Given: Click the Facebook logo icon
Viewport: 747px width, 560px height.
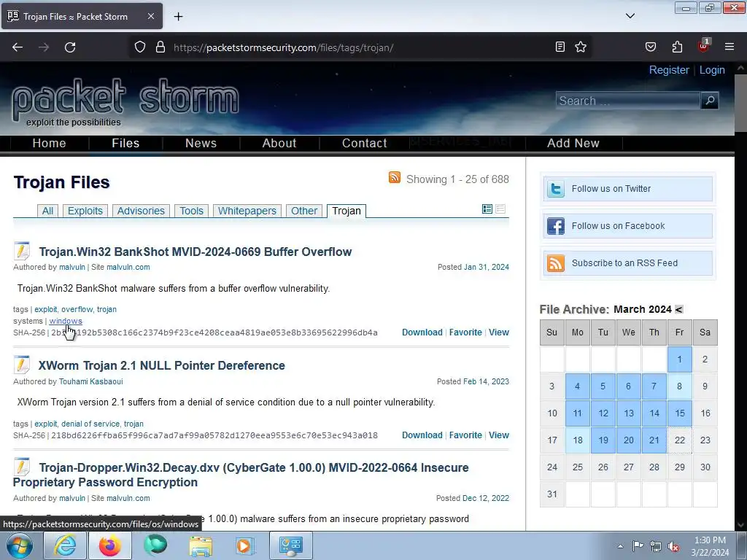Looking at the screenshot, I should (x=555, y=226).
